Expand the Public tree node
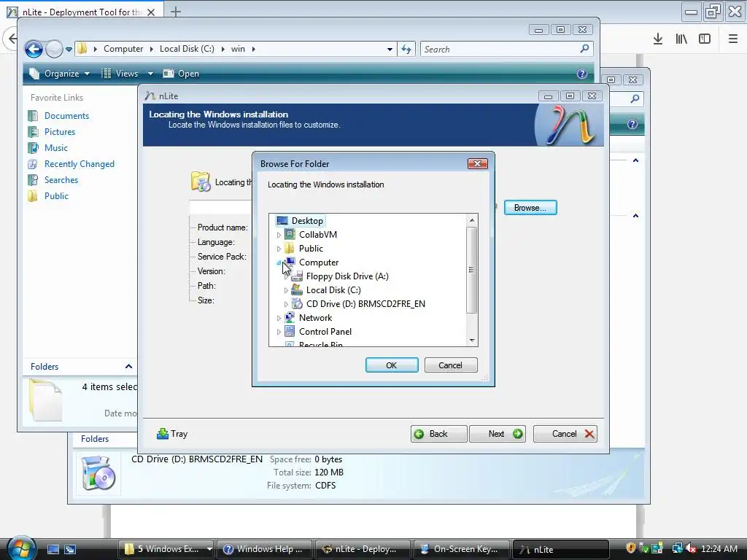This screenshot has width=747, height=560. pos(279,249)
